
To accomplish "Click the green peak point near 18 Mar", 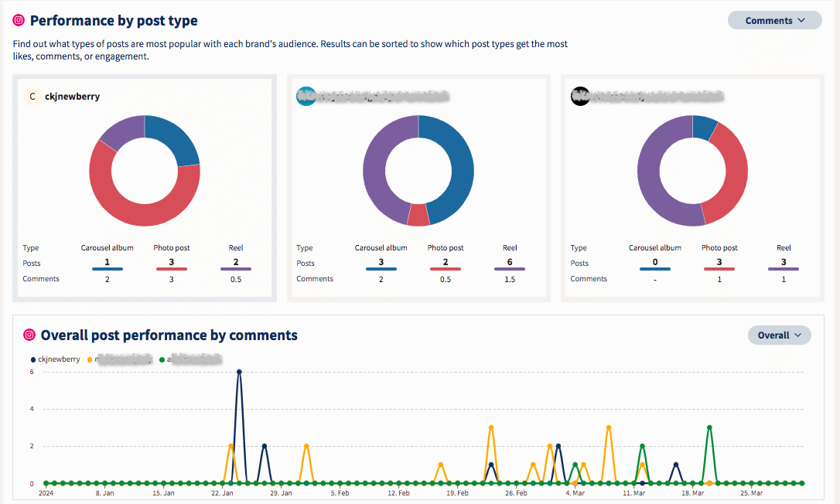I will pyautogui.click(x=709, y=427).
